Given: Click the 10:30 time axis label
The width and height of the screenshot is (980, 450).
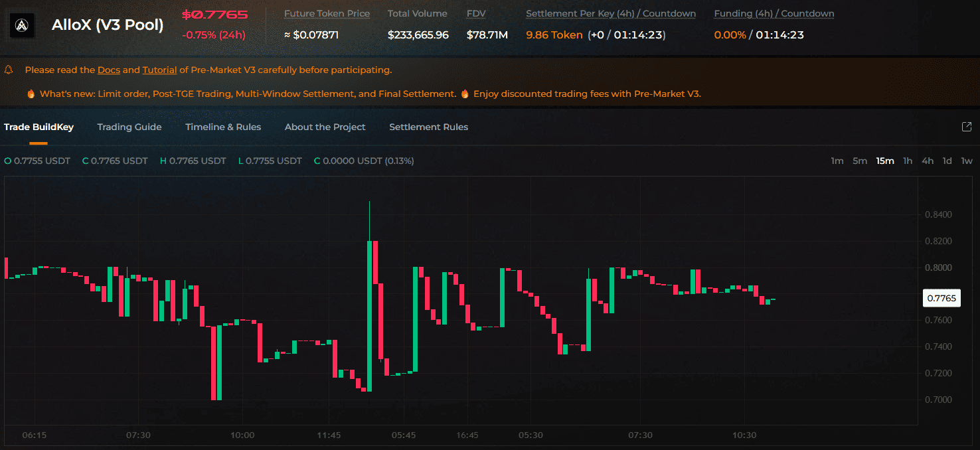Looking at the screenshot, I should click(x=744, y=435).
